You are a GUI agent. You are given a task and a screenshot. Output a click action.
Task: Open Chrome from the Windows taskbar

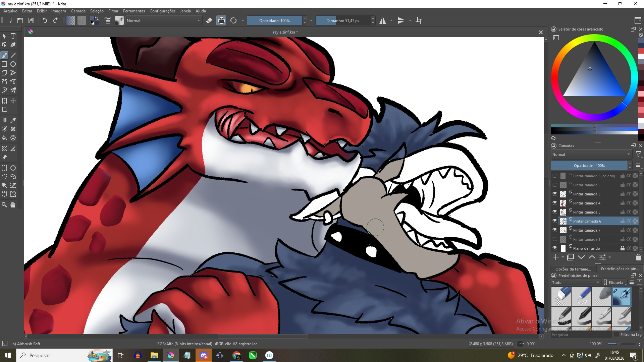tap(237, 355)
